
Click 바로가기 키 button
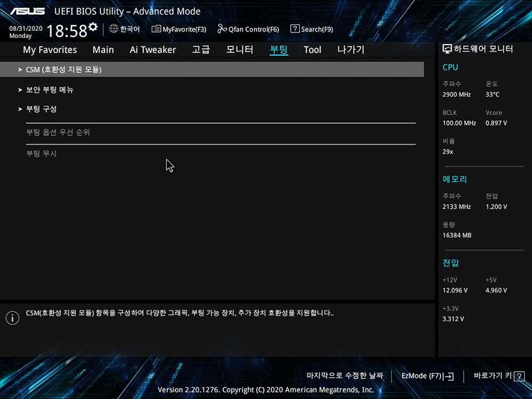click(499, 375)
